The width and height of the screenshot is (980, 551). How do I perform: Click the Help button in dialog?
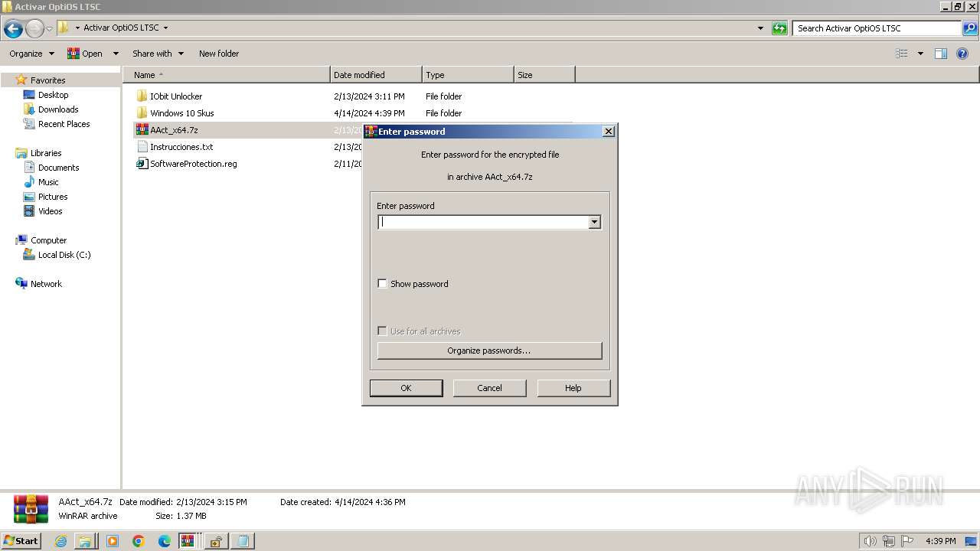[573, 388]
